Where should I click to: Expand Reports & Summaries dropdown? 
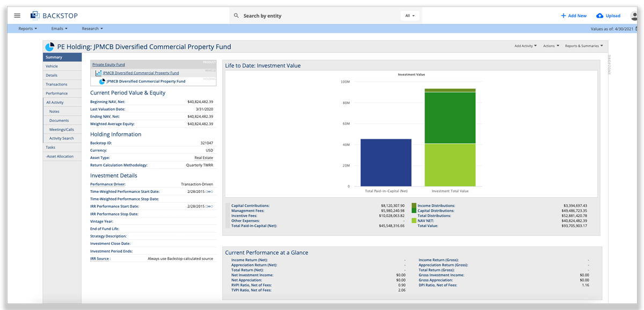click(x=584, y=46)
